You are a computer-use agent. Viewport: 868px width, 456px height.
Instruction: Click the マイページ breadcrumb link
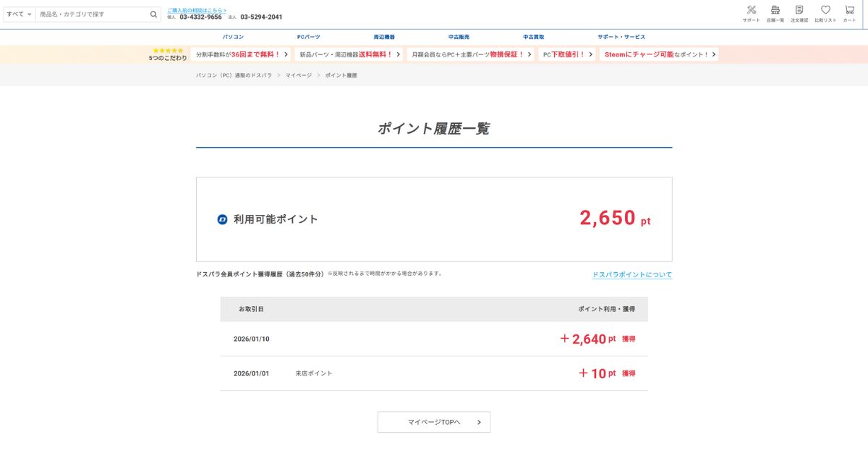tap(297, 75)
